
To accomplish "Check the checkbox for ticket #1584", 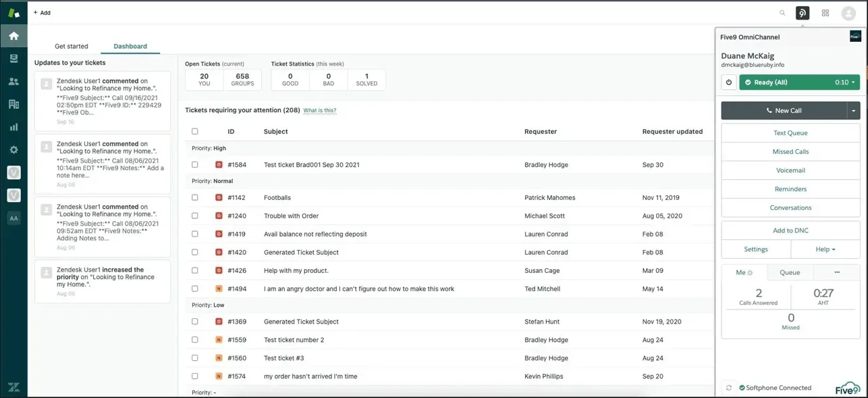I will click(194, 164).
